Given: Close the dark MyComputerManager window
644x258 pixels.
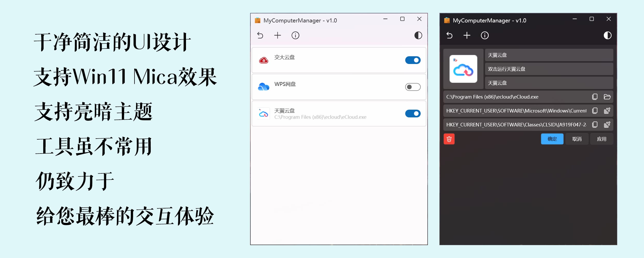Looking at the screenshot, I should point(609,19).
